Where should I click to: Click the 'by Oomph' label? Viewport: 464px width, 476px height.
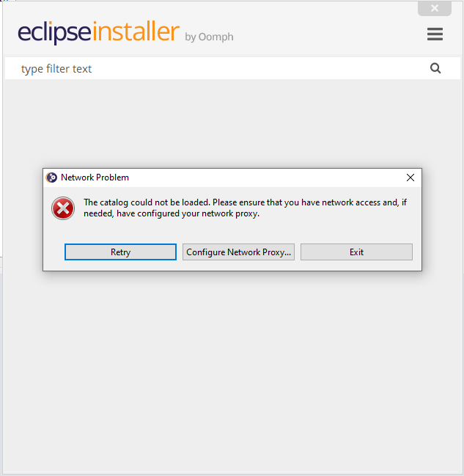(x=209, y=37)
